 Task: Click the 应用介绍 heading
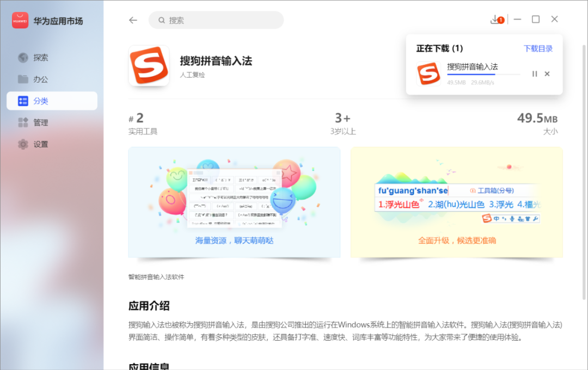[x=149, y=306]
